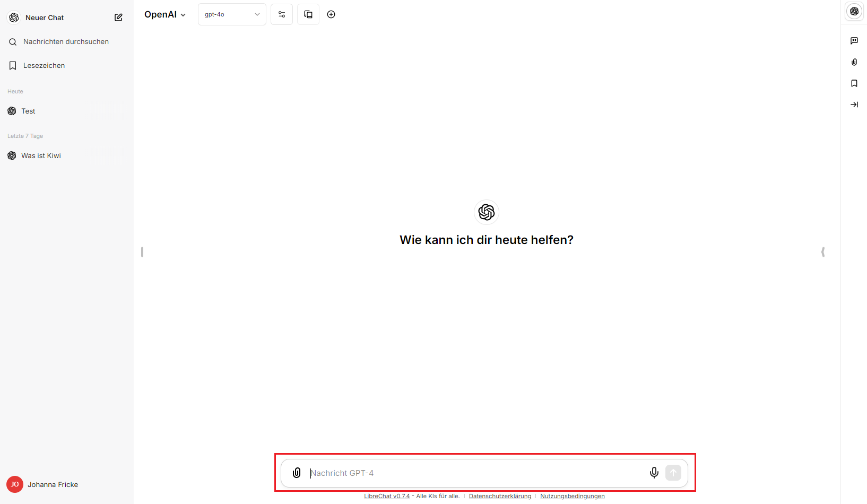Image resolution: width=867 pixels, height=504 pixels.
Task: Attach a file with the paperclip in message box
Action: point(297,473)
